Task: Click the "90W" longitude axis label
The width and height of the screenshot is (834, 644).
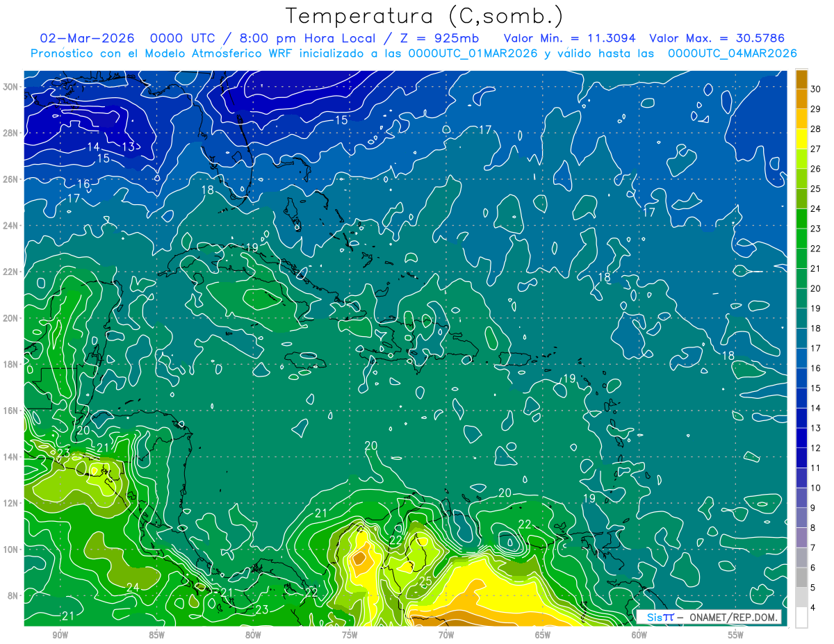Action: tap(60, 635)
